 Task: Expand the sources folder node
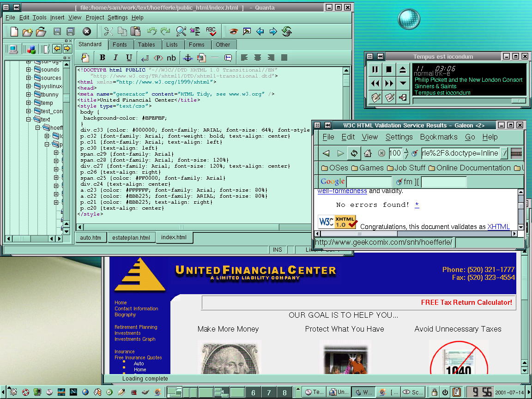[x=29, y=78]
